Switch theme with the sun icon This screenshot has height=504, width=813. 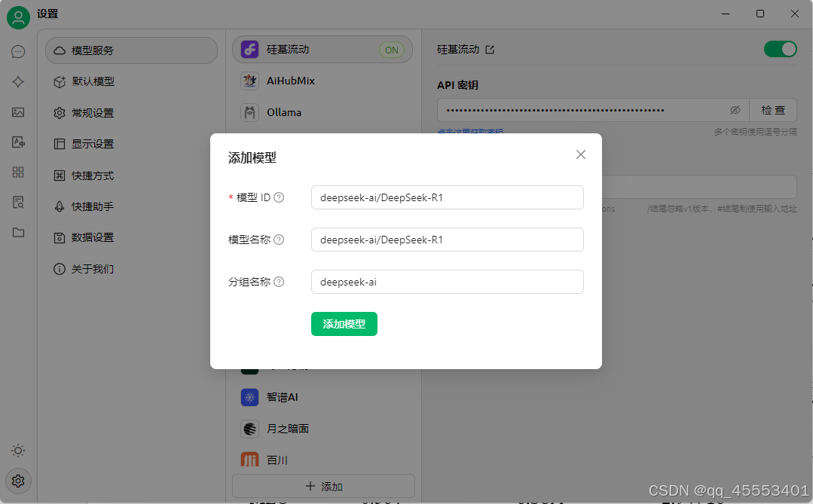(18, 451)
